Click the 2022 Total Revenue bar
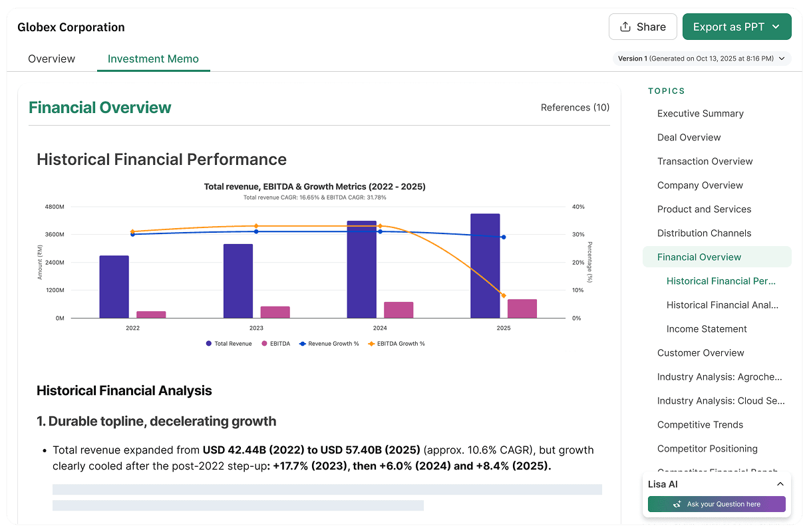 114,287
